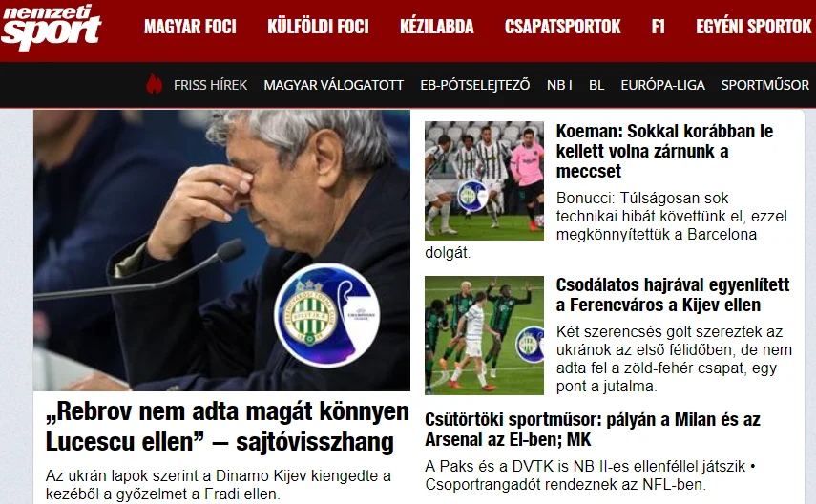
Task: Click the club badge on Juventus-Barcelona thumbnail
Action: pyautogui.click(x=472, y=197)
